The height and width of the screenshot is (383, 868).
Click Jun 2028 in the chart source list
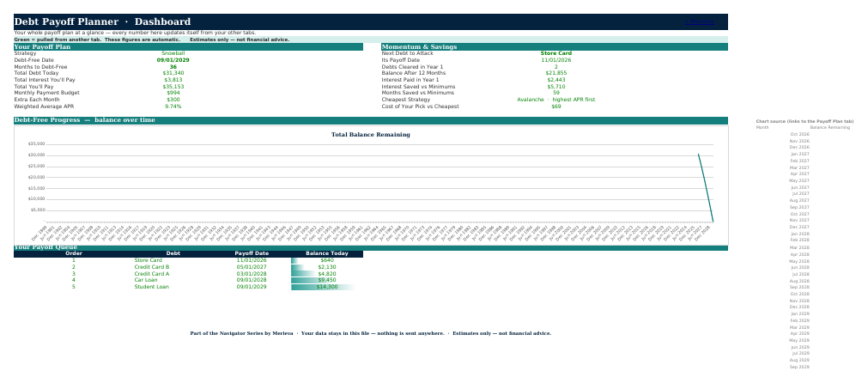tap(800, 267)
